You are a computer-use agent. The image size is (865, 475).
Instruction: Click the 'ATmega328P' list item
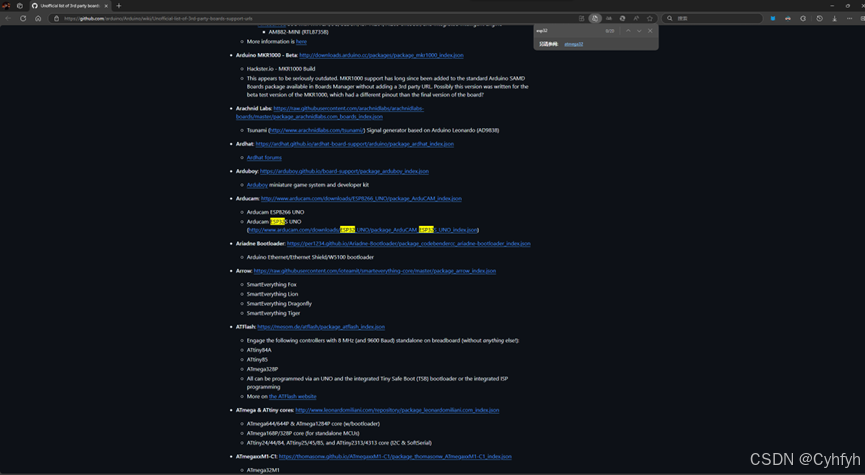tap(262, 369)
